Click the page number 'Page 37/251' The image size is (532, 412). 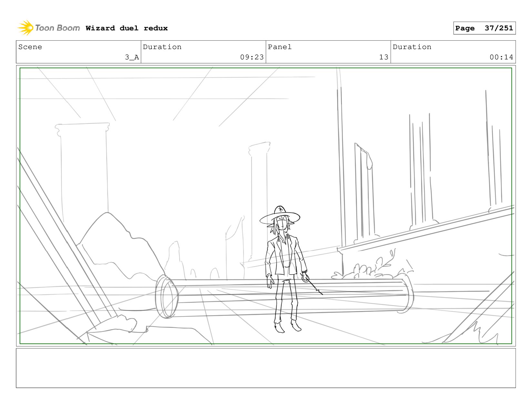pyautogui.click(x=484, y=28)
